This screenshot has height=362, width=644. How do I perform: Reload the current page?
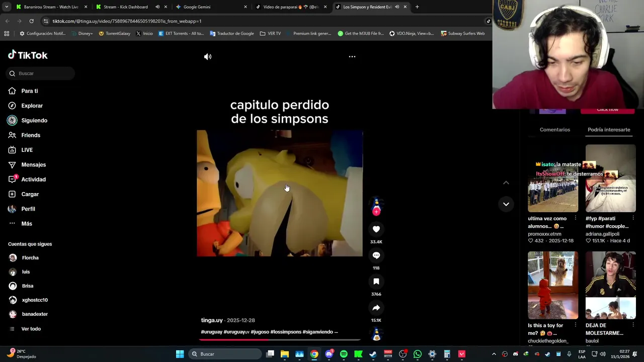(31, 21)
